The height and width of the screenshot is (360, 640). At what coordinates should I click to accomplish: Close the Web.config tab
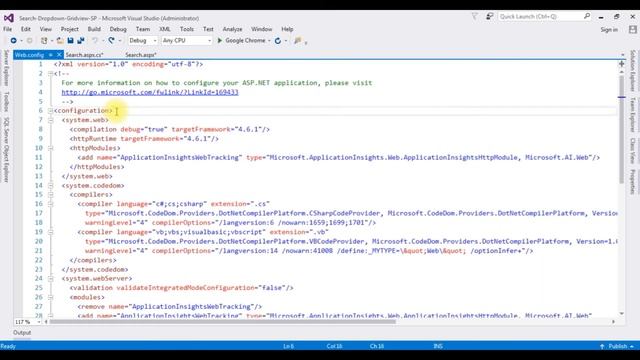pyautogui.click(x=59, y=54)
